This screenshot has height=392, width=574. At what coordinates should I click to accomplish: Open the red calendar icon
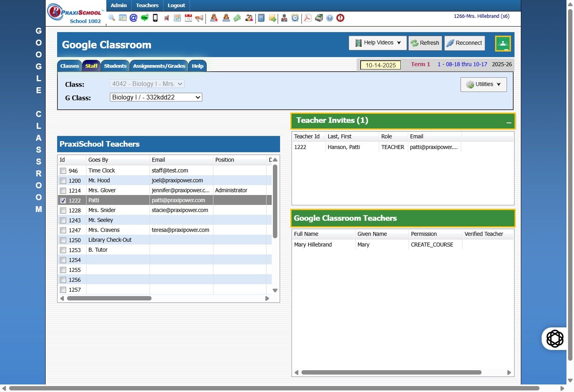coord(188,18)
